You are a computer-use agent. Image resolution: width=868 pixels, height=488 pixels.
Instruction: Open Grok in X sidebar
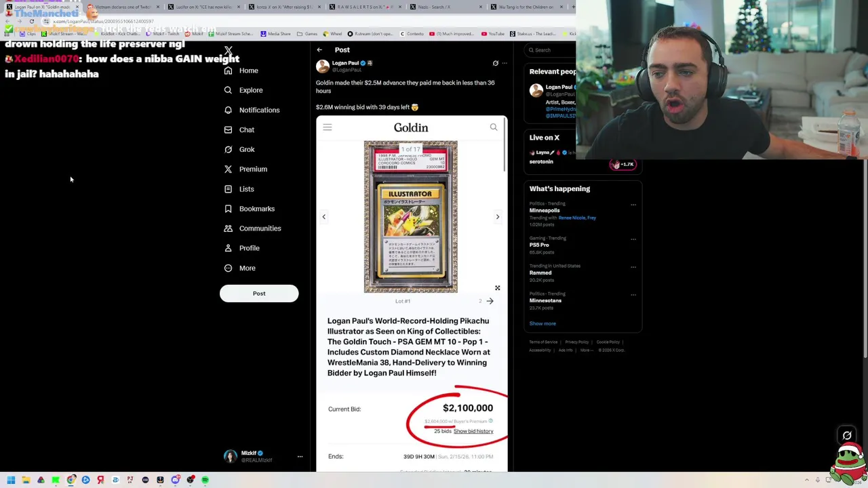[239, 149]
